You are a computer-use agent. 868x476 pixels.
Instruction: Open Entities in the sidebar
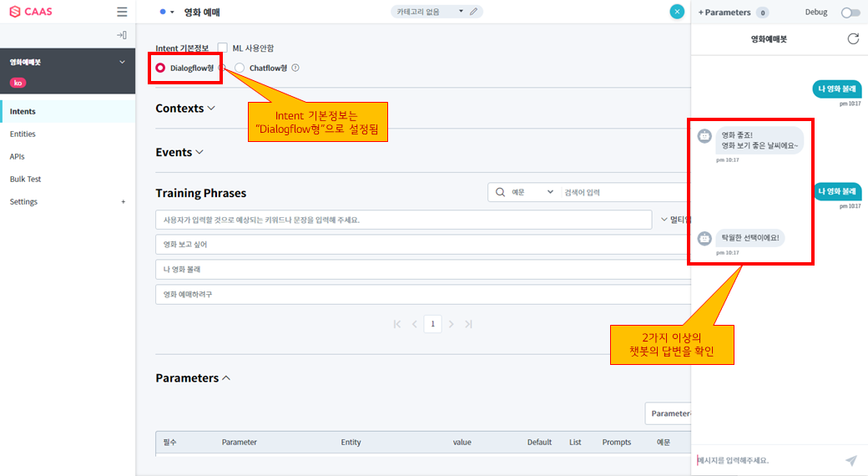click(x=23, y=134)
